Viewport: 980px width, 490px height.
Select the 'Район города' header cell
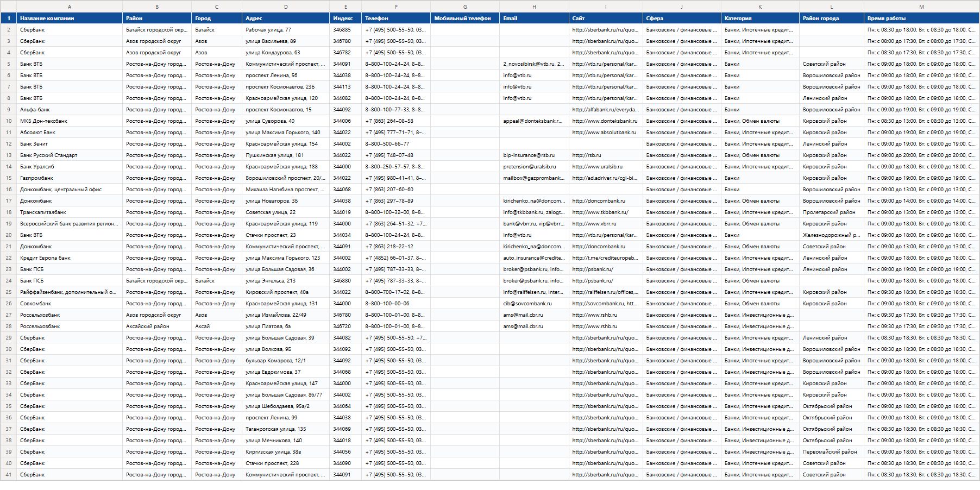832,18
